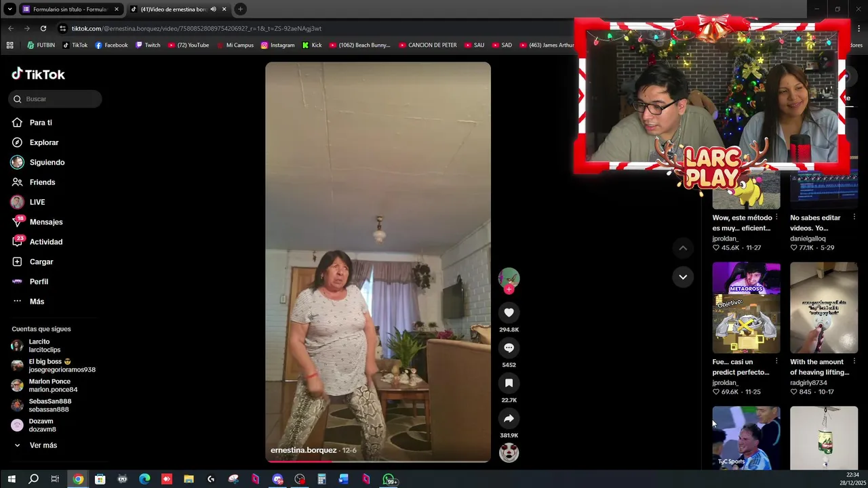Screen dimensions: 868x488
Task: Open the METAGROSS video thumbnail
Action: [746, 308]
